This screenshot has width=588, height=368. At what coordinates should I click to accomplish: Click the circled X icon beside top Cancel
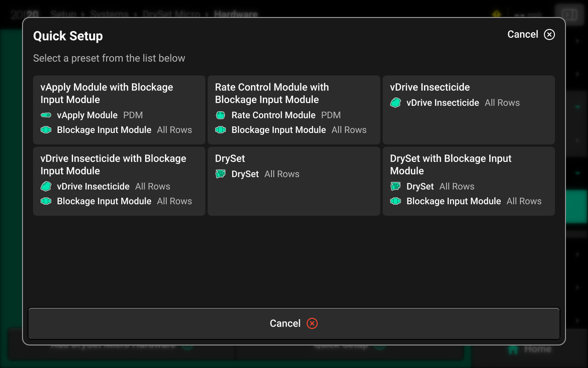click(x=549, y=34)
